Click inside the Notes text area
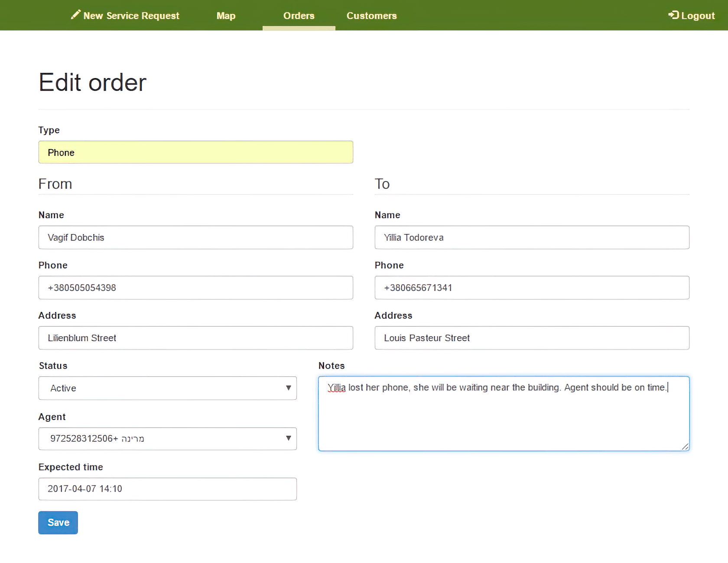The image size is (728, 563). 503,420
